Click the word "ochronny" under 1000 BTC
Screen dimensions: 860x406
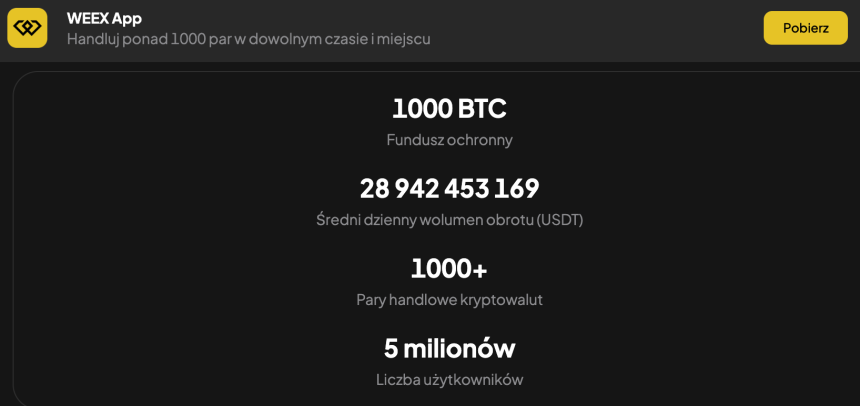point(482,140)
